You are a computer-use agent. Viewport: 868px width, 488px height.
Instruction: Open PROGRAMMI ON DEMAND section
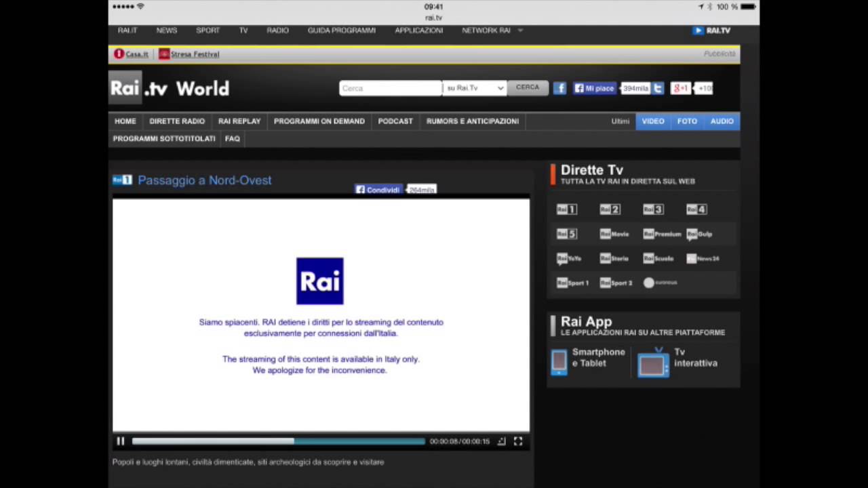coord(319,121)
